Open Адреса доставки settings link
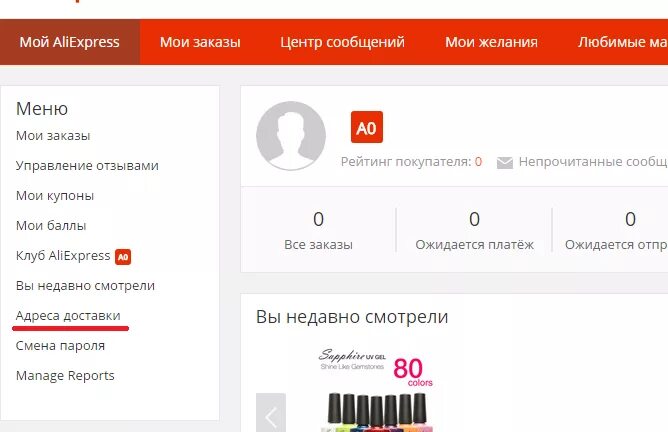668x432 pixels. click(68, 316)
